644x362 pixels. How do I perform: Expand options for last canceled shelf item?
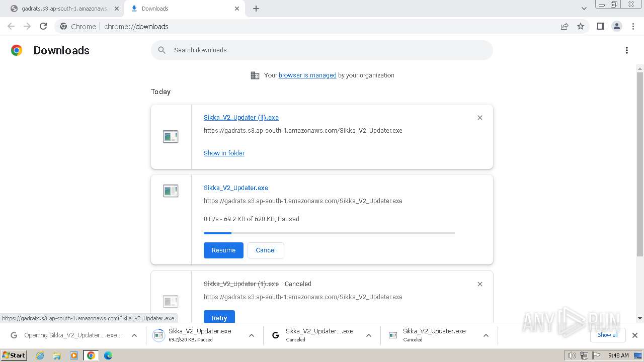click(x=486, y=335)
